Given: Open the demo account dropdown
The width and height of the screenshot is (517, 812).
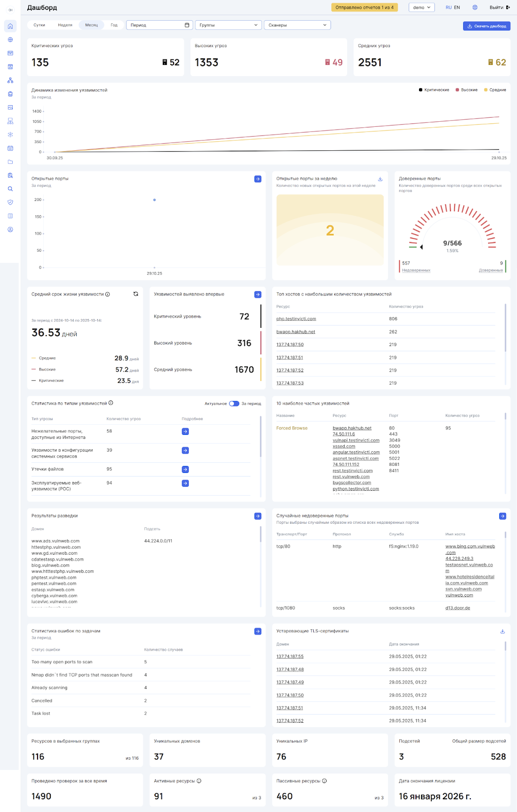Looking at the screenshot, I should (422, 8).
